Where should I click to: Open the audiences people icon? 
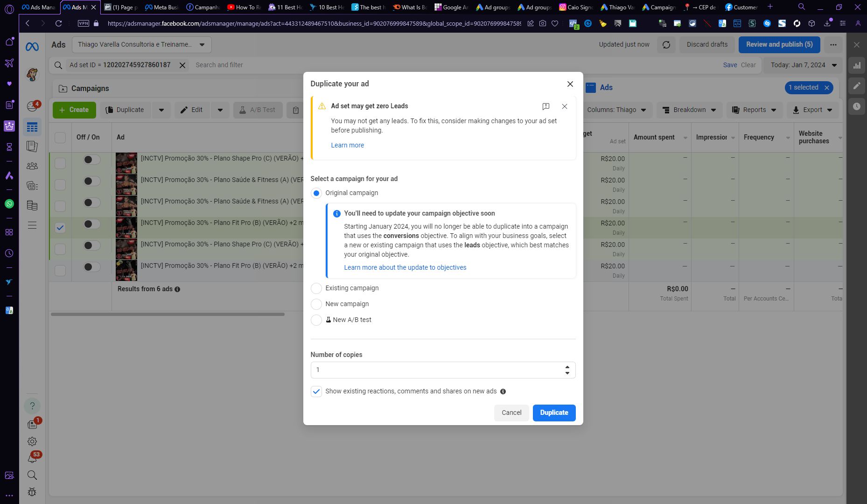tap(32, 166)
